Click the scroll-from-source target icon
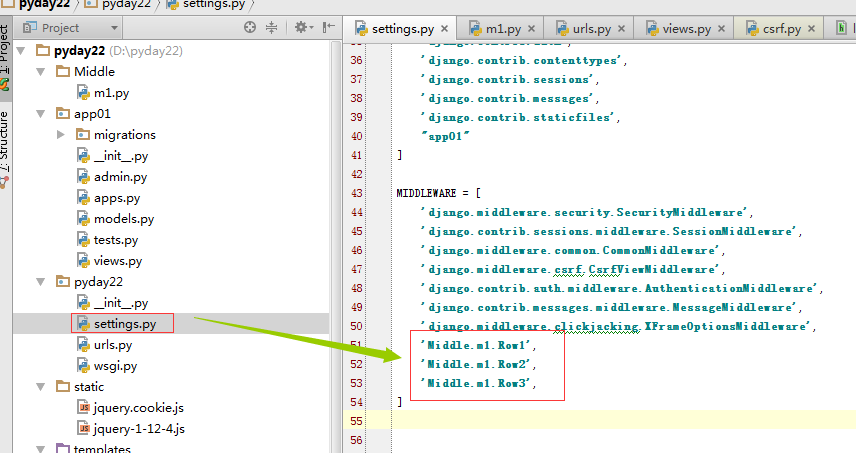Screen dimensions: 856x453 (x=250, y=28)
